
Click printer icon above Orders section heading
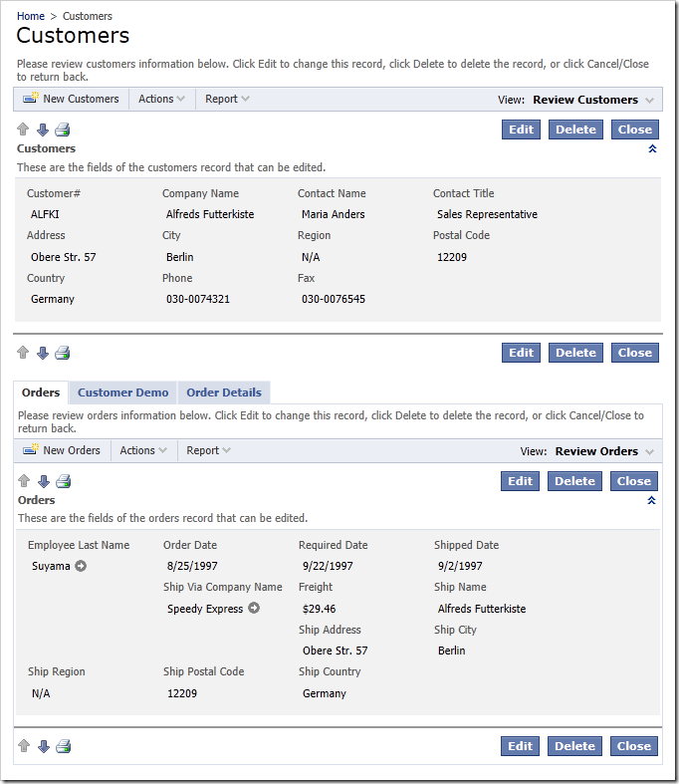[x=64, y=481]
